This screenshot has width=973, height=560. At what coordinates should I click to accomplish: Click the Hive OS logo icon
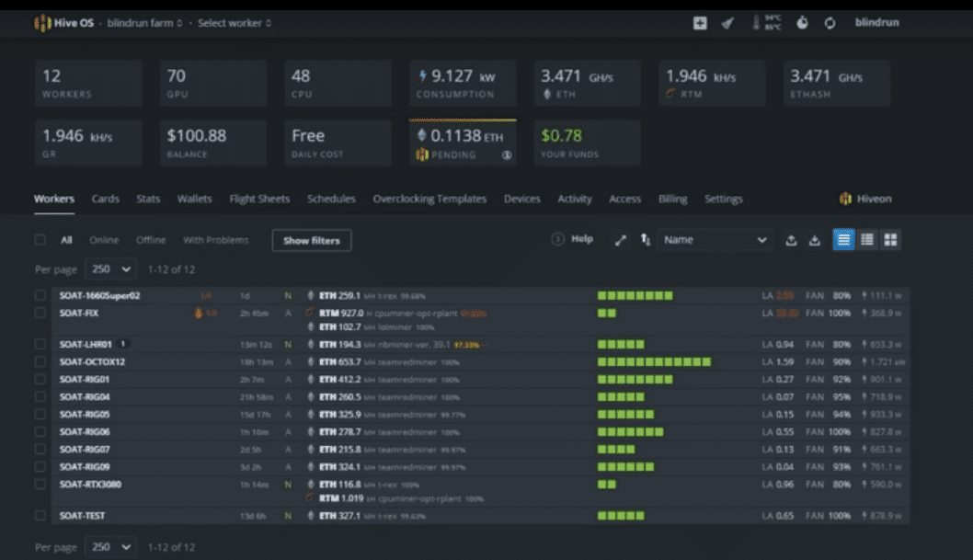pos(42,23)
